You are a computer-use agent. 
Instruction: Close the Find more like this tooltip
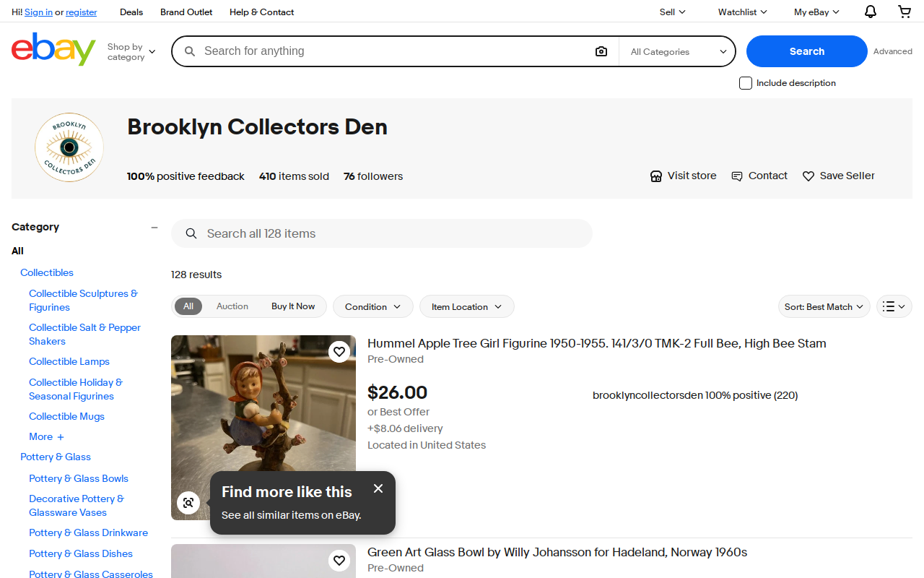378,488
